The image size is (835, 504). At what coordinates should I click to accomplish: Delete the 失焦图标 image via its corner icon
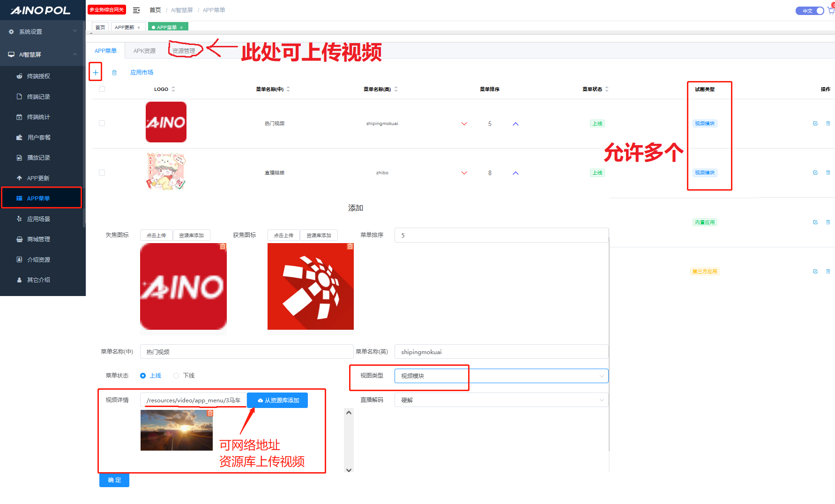click(223, 246)
